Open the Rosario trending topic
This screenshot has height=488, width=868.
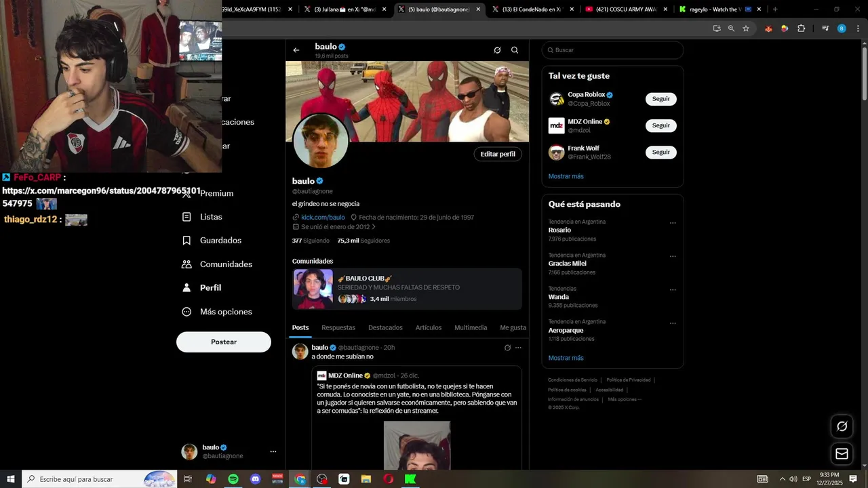pos(560,230)
